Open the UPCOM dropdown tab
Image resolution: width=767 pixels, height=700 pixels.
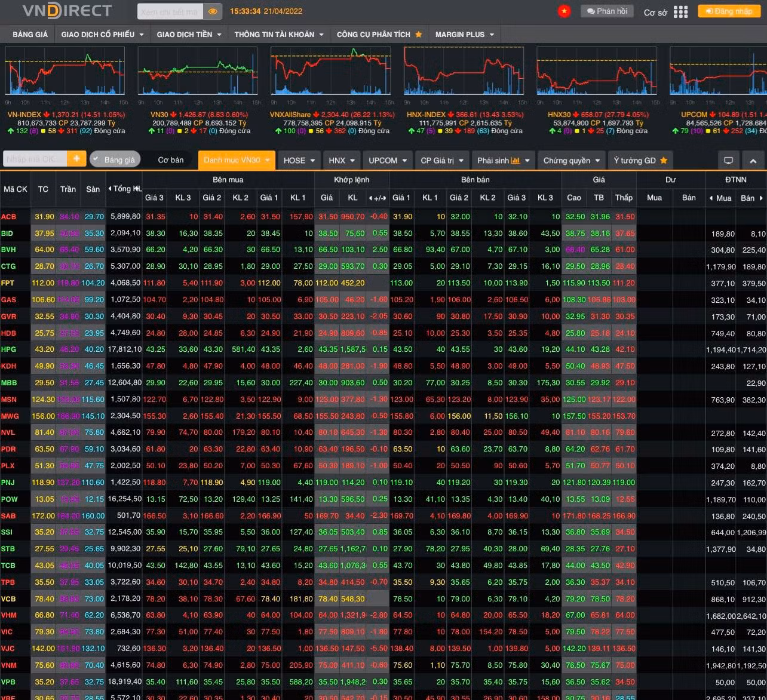(x=388, y=160)
